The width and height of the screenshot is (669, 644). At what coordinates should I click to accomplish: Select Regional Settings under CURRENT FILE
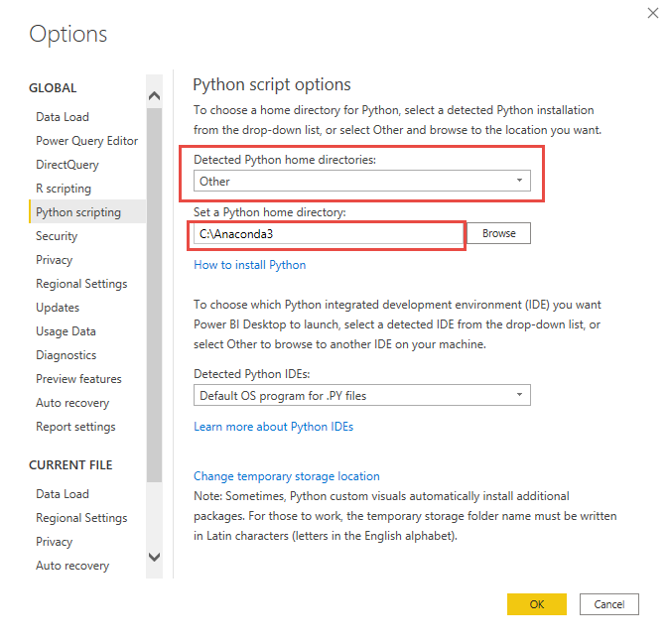point(81,518)
